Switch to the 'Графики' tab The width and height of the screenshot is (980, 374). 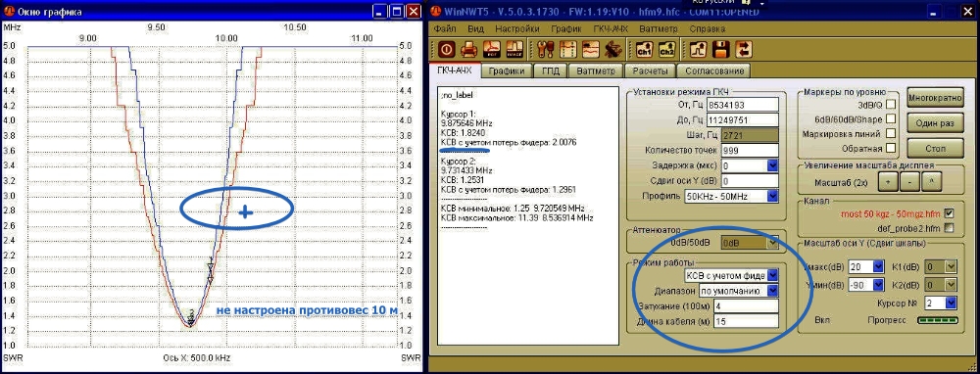click(507, 70)
